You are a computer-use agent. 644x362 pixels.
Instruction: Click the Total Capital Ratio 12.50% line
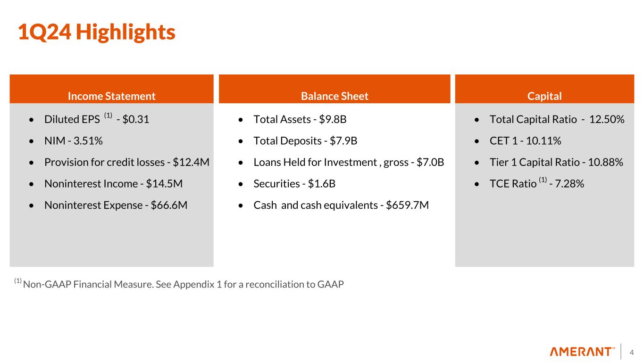557,119
